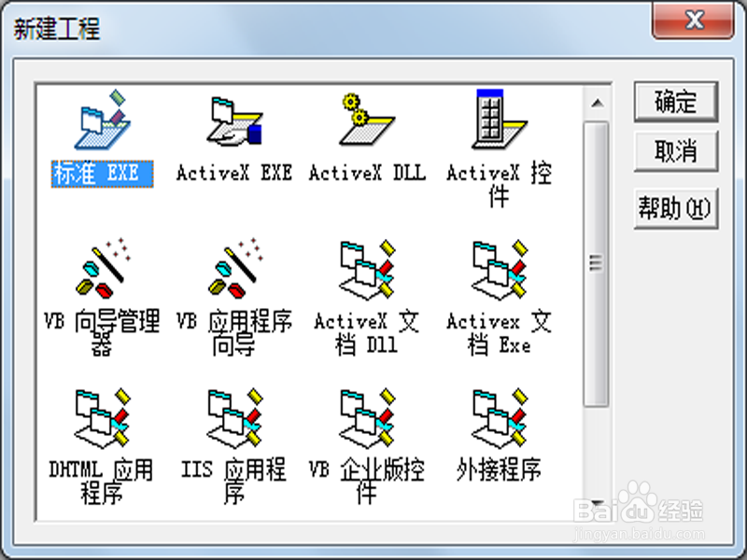This screenshot has width=747, height=560.
Task: Click the IIS 应用程序 label
Action: [234, 482]
